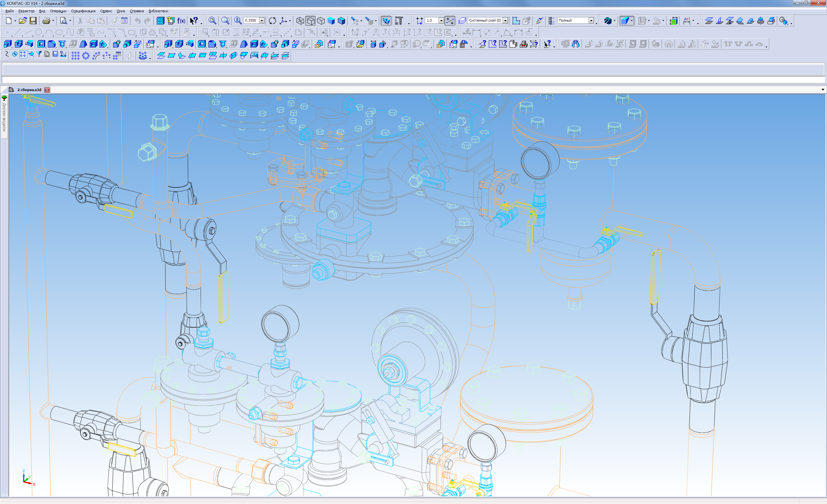Viewport: 827px width, 504px height.
Task: Open the variables f(x) panel
Action: [181, 21]
